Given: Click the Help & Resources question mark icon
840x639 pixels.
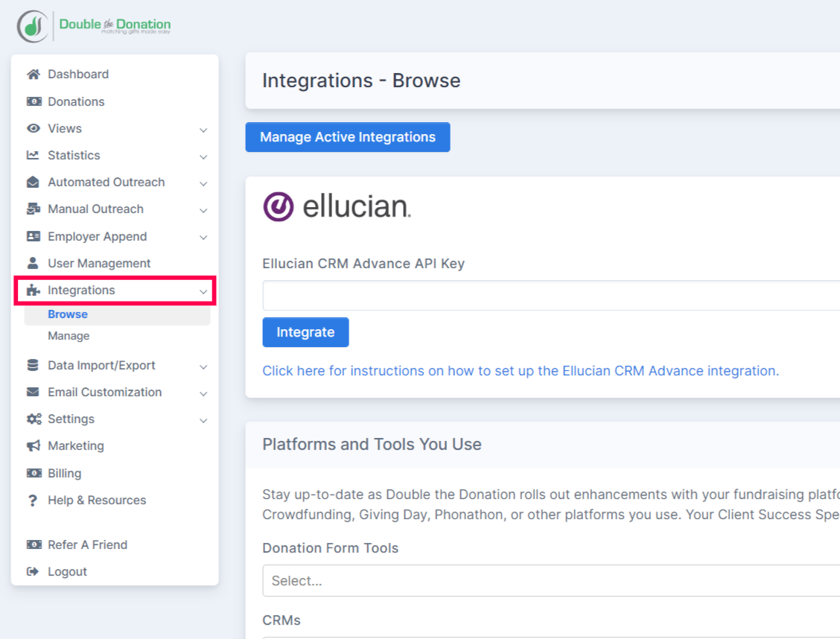Looking at the screenshot, I should tap(33, 500).
